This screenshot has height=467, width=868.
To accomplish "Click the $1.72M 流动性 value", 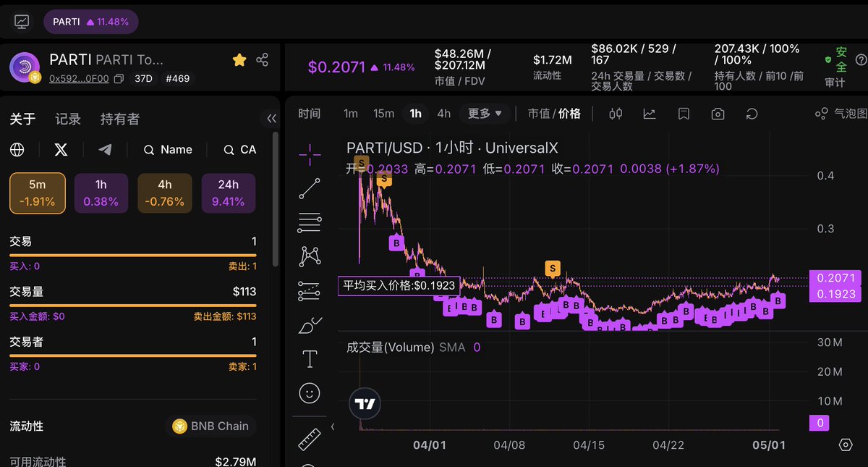I will tap(553, 59).
